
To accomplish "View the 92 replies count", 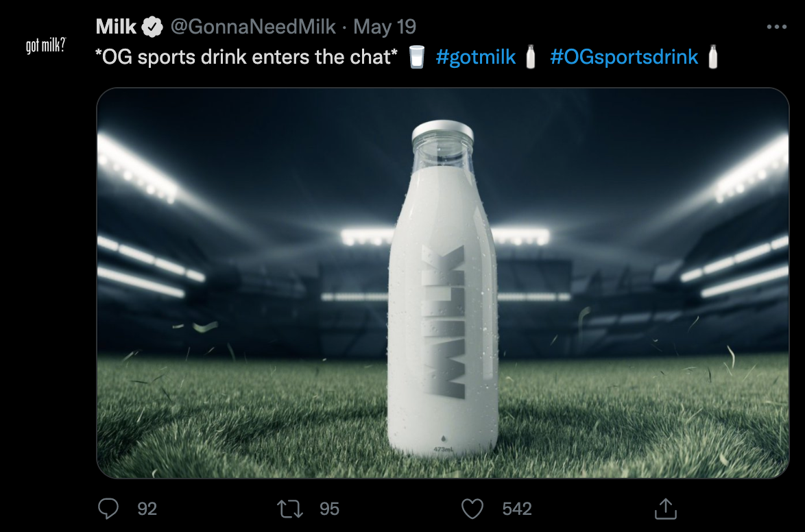I will (147, 509).
